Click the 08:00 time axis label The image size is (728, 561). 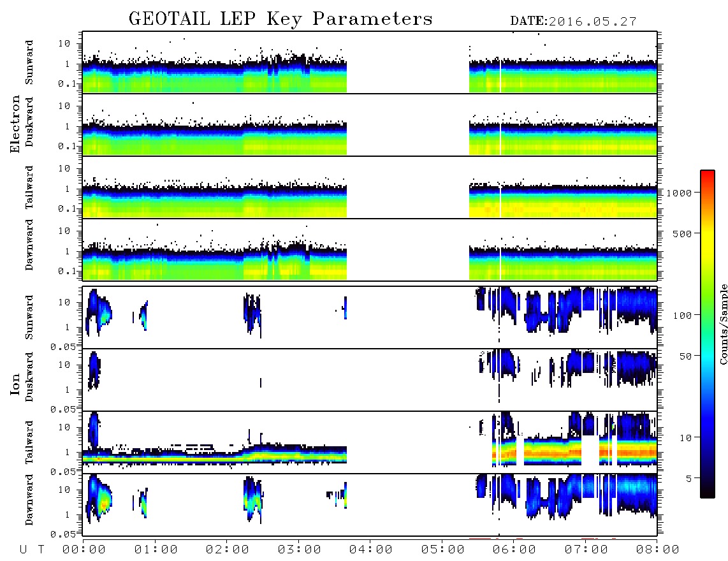(x=658, y=550)
